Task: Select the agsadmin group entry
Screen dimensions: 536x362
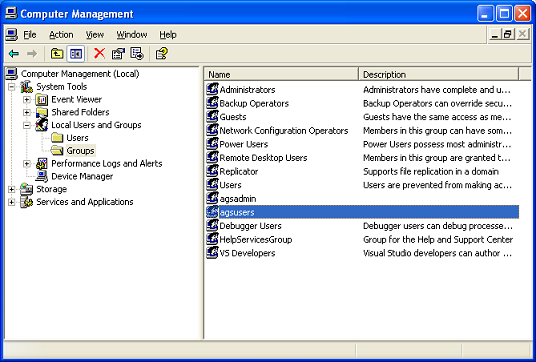Action: point(238,199)
